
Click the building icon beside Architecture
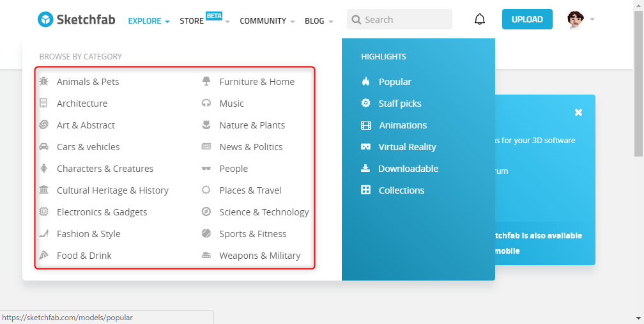click(x=43, y=103)
